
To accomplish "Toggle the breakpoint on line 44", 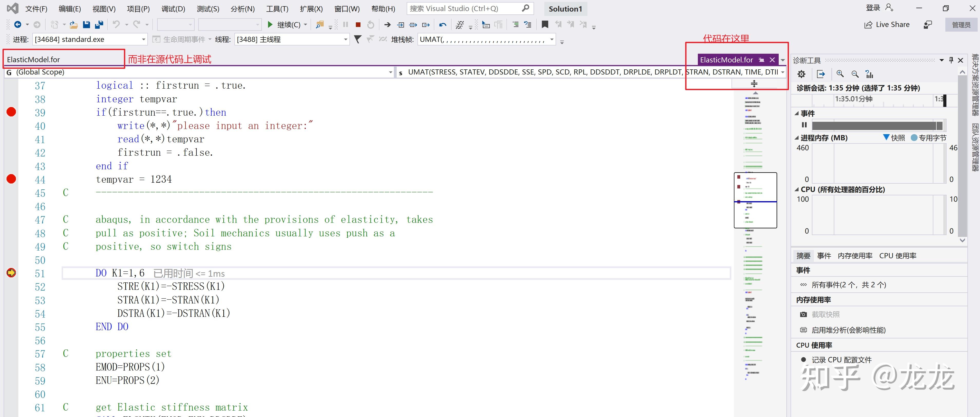I will coord(11,179).
